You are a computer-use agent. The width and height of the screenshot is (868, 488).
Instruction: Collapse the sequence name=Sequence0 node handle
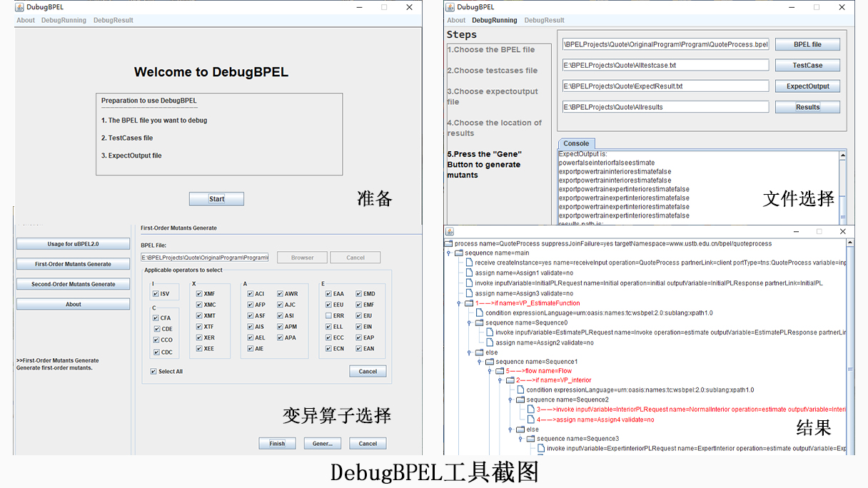pyautogui.click(x=470, y=322)
